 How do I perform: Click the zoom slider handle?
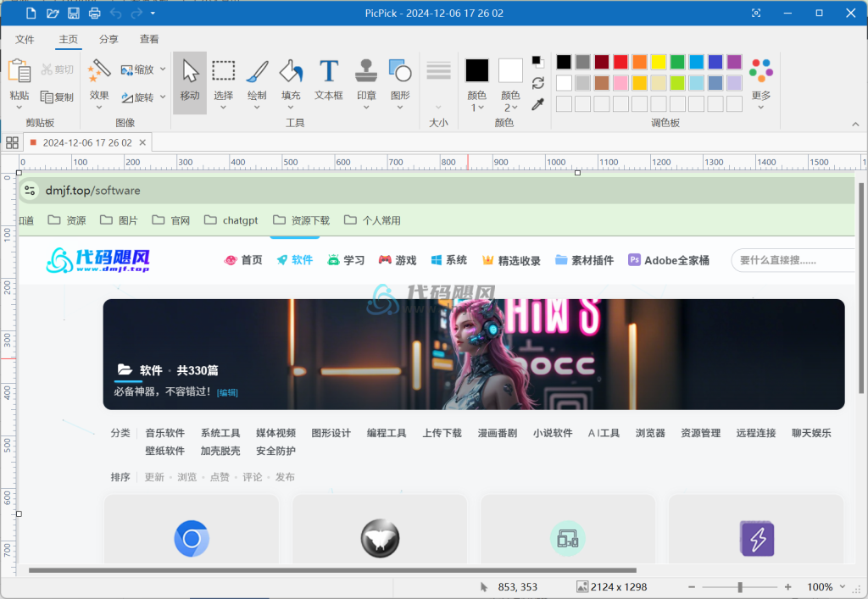740,587
